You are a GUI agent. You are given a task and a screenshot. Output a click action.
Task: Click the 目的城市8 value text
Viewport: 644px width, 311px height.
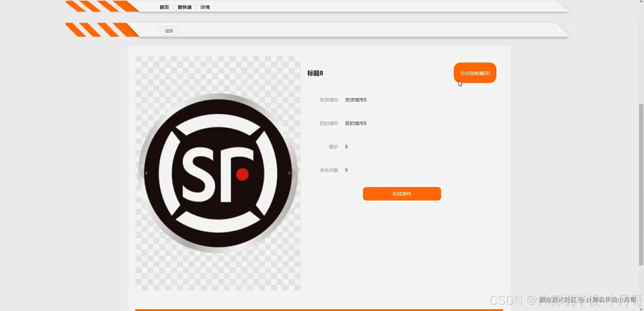pyautogui.click(x=355, y=123)
